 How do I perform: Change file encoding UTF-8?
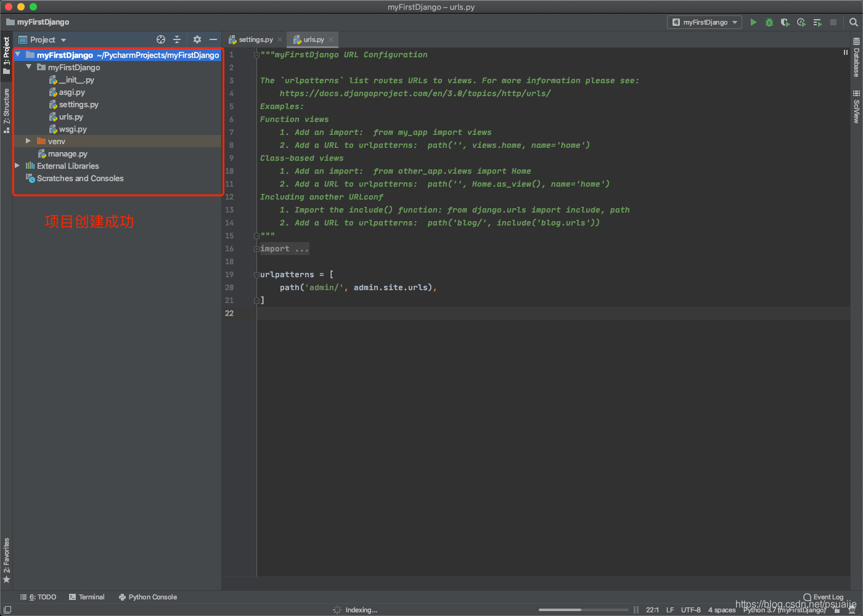[x=691, y=610]
